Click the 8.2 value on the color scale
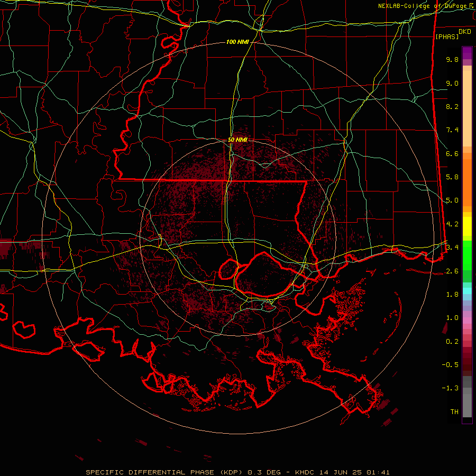This screenshot has height=476, width=476. (x=452, y=106)
